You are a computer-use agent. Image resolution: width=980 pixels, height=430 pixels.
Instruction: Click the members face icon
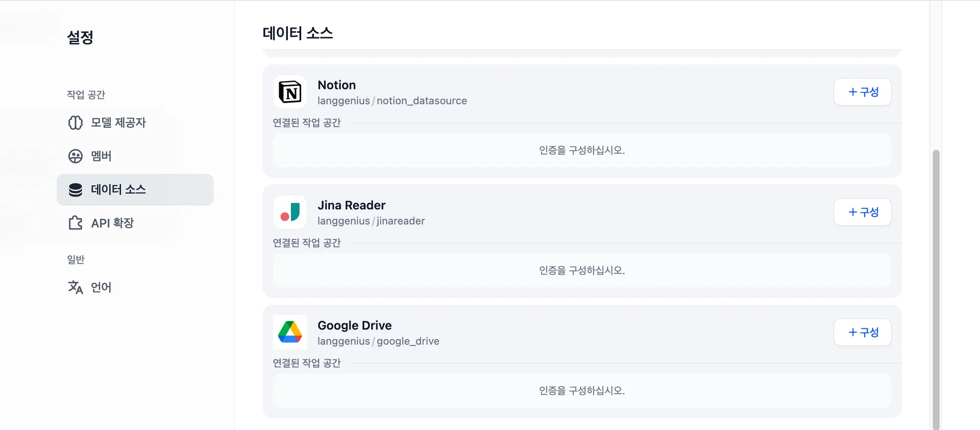click(76, 156)
